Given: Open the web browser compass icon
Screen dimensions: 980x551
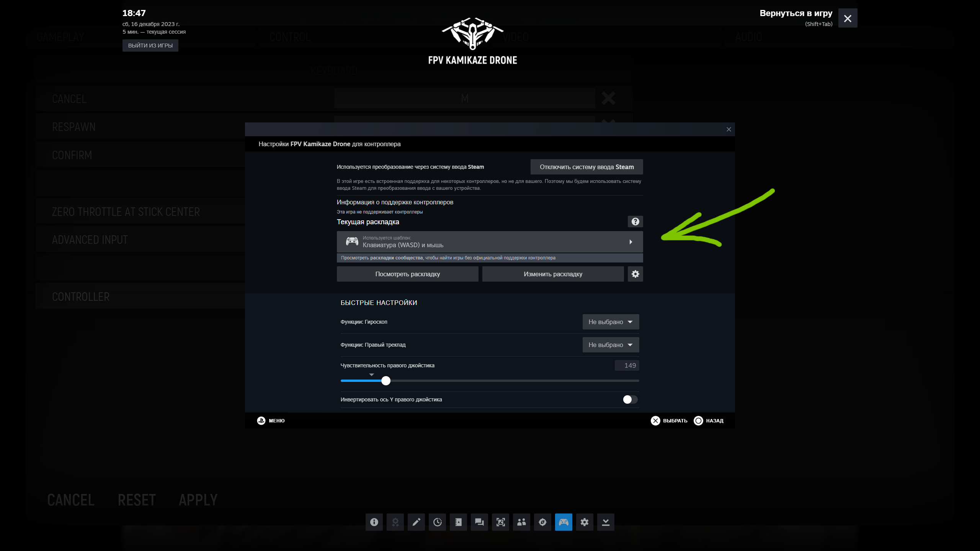Looking at the screenshot, I should [542, 522].
